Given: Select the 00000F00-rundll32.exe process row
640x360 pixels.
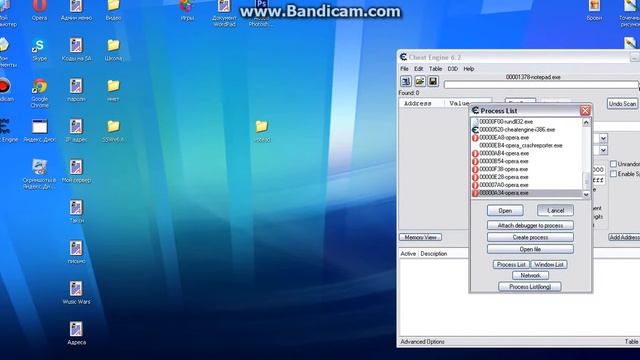Looking at the screenshot, I should point(527,122).
